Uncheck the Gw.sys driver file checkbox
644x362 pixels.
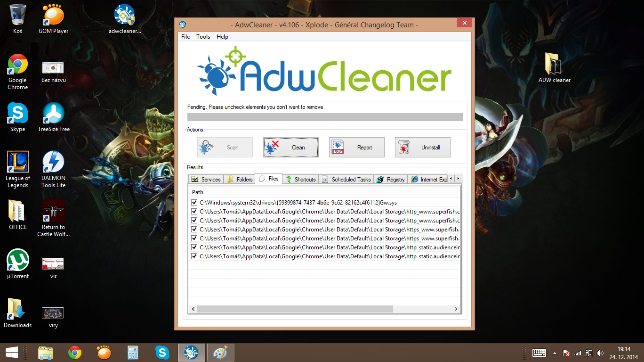click(194, 203)
